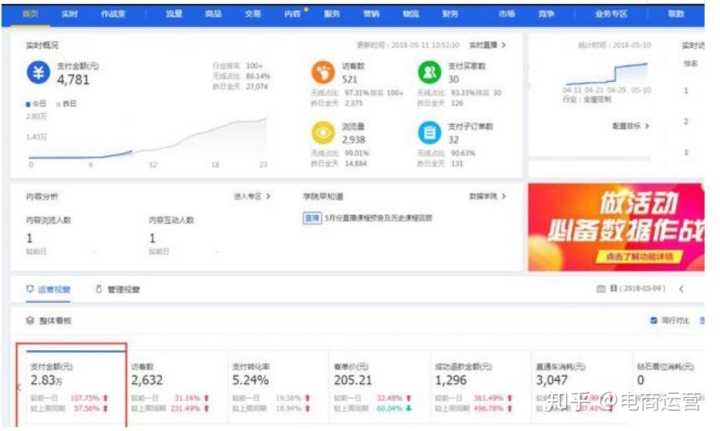The height and width of the screenshot is (431, 720).
Task: Click the yellow eye page-views icon
Action: (323, 132)
